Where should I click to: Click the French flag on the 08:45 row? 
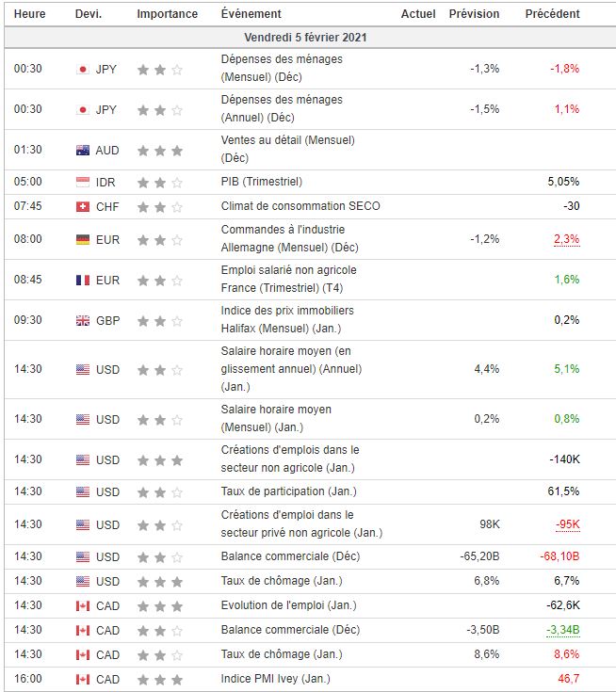82,280
